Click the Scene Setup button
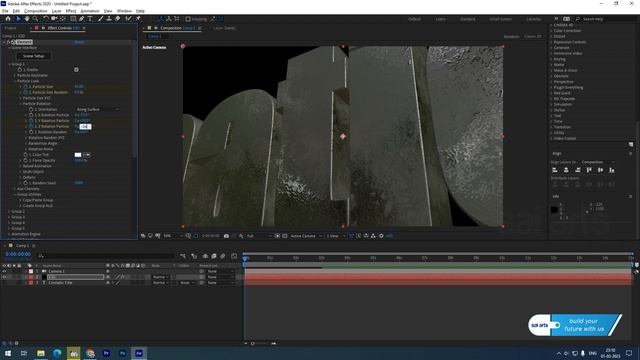The image size is (640, 360). tap(33, 56)
